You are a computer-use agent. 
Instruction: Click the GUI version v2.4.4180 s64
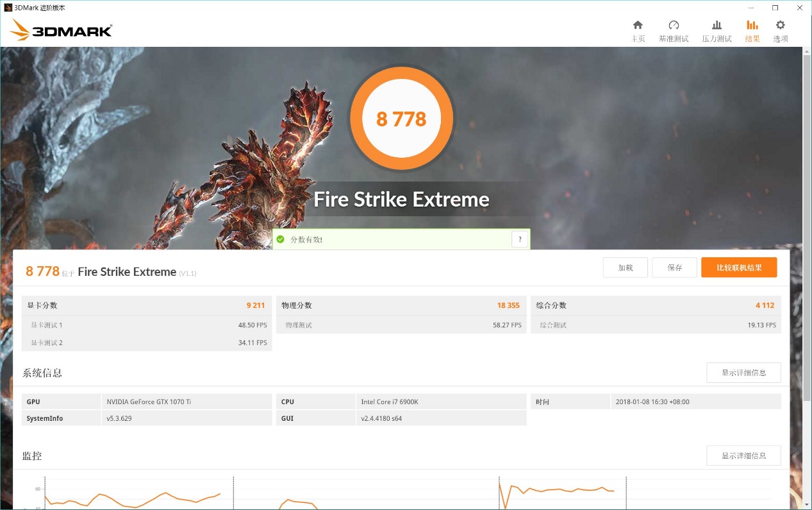click(x=382, y=418)
